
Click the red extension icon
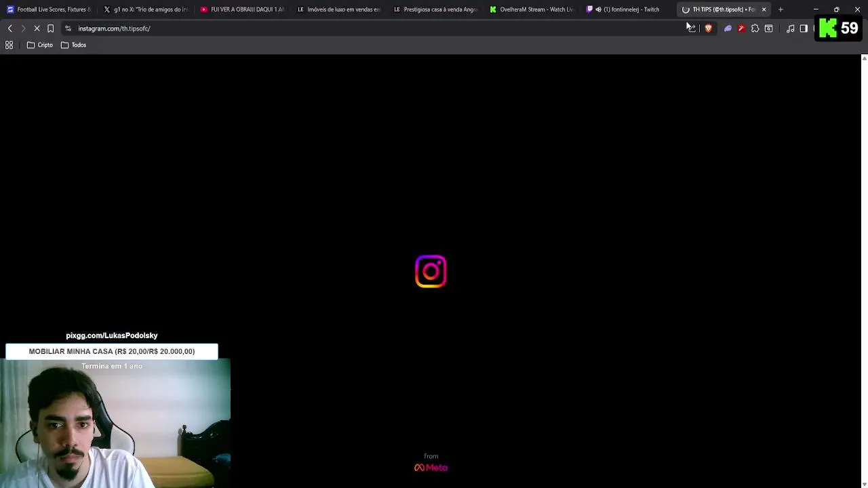click(741, 28)
